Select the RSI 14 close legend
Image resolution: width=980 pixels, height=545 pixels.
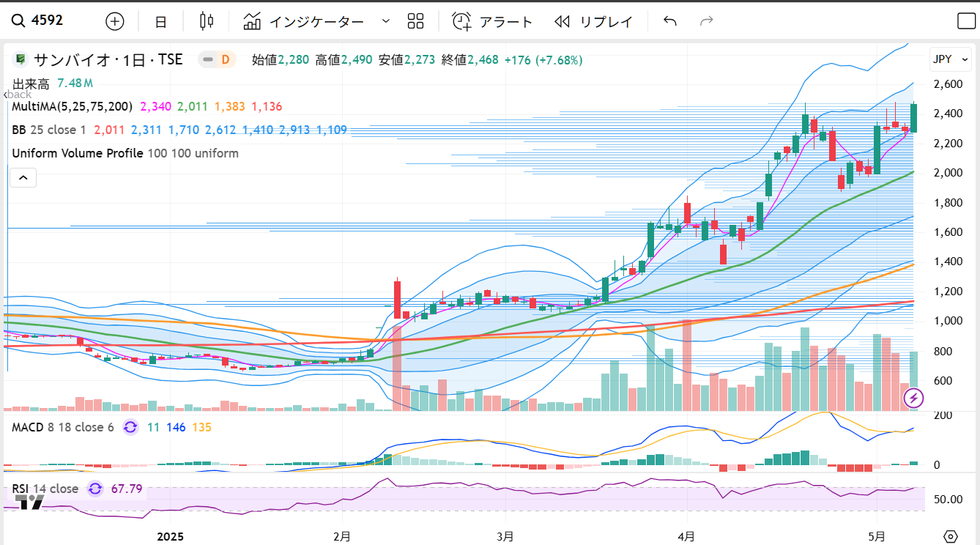[45, 489]
